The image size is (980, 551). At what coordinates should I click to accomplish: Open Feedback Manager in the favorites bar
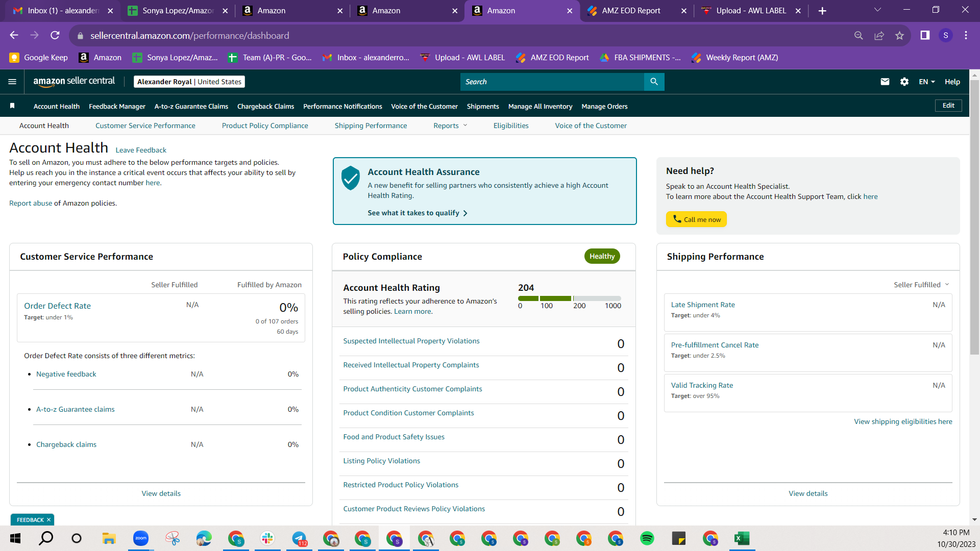(x=117, y=106)
